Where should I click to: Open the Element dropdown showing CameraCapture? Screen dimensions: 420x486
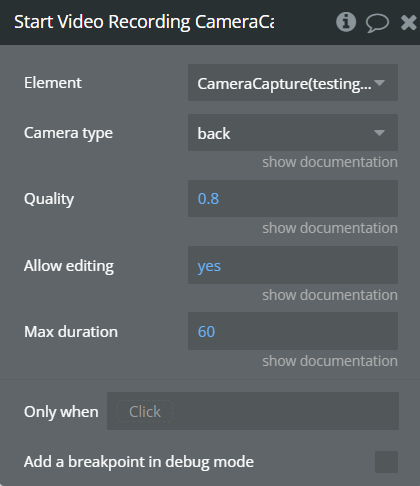click(x=293, y=83)
